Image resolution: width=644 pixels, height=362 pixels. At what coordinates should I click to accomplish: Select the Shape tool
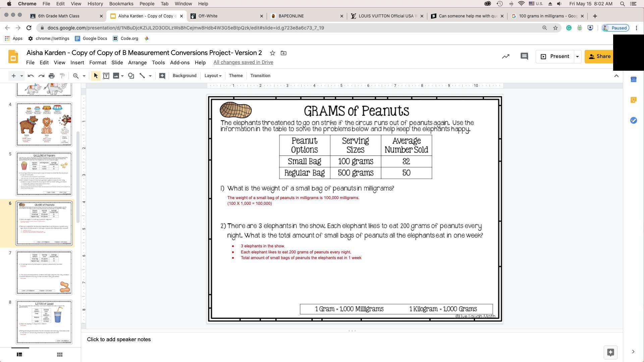[x=131, y=76]
